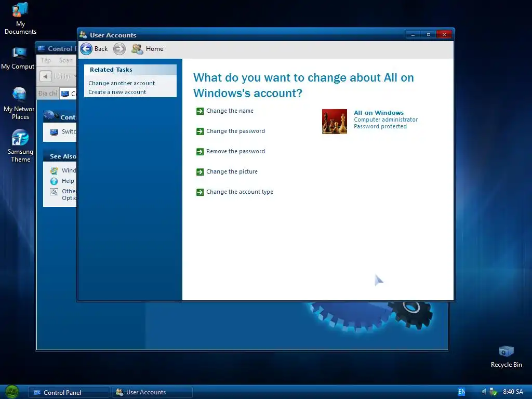Minimize the User Accounts window
Image resolution: width=532 pixels, height=399 pixels.
pos(413,35)
